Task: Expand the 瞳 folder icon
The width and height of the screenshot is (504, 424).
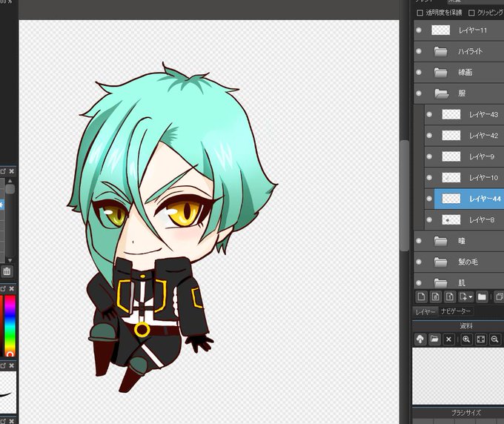Action: click(x=441, y=241)
